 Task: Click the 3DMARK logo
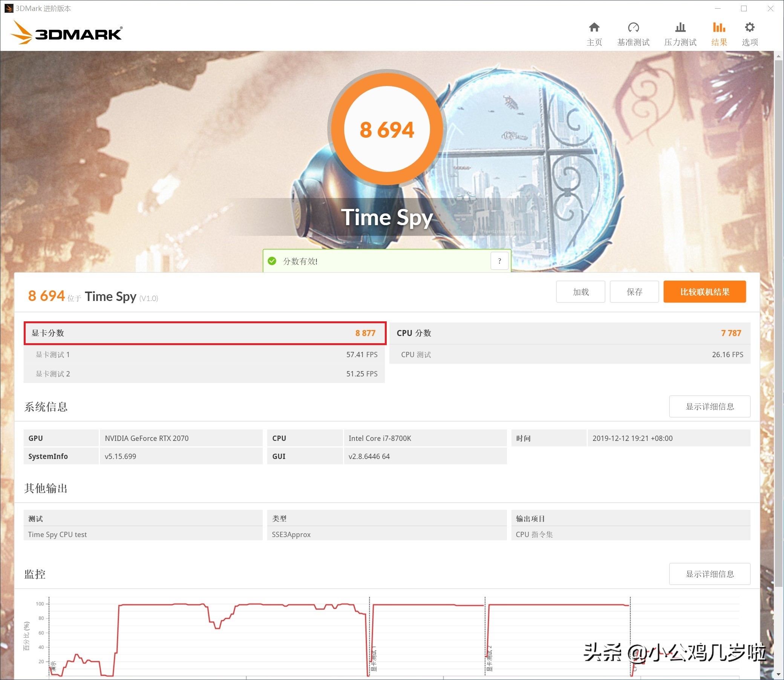66,33
